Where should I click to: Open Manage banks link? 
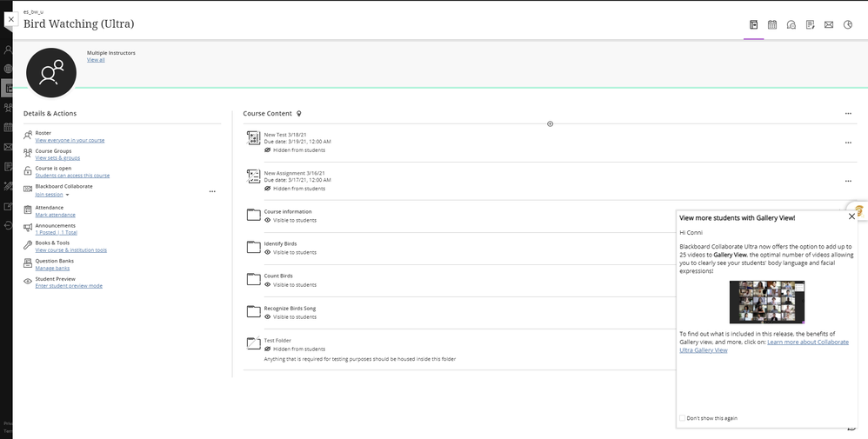coord(52,268)
